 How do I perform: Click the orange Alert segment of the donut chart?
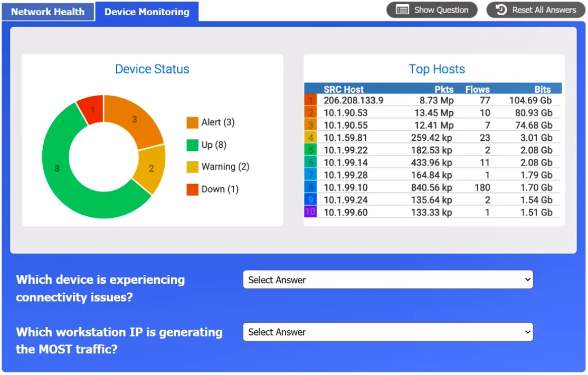pyautogui.click(x=135, y=119)
